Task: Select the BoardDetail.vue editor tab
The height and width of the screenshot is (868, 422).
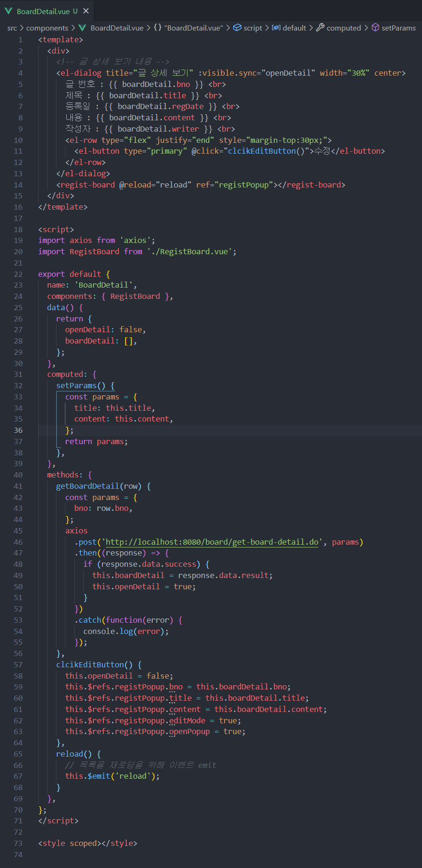Action: click(47, 11)
